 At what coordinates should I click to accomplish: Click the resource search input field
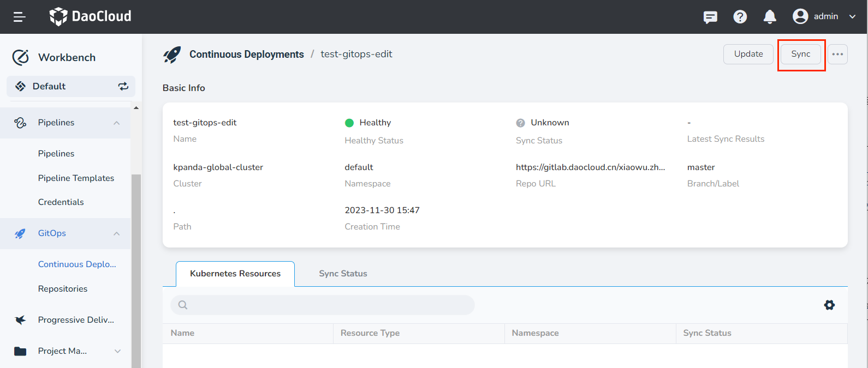pyautogui.click(x=322, y=305)
